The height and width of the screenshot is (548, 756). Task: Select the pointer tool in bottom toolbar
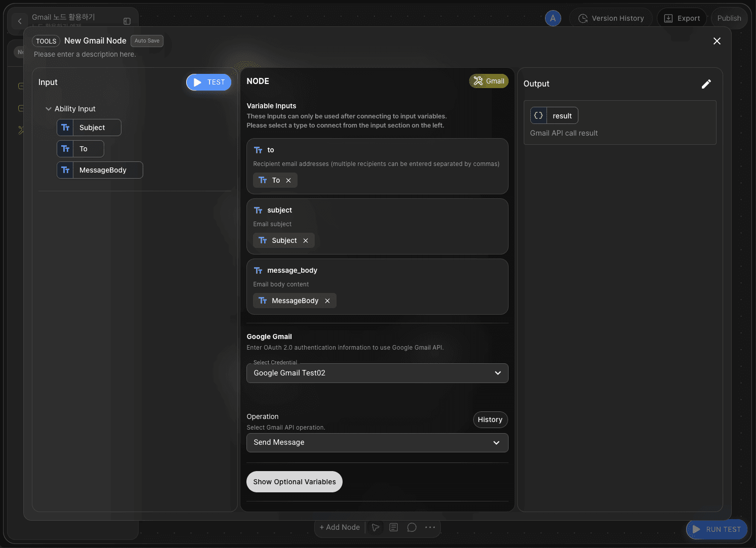[375, 527]
